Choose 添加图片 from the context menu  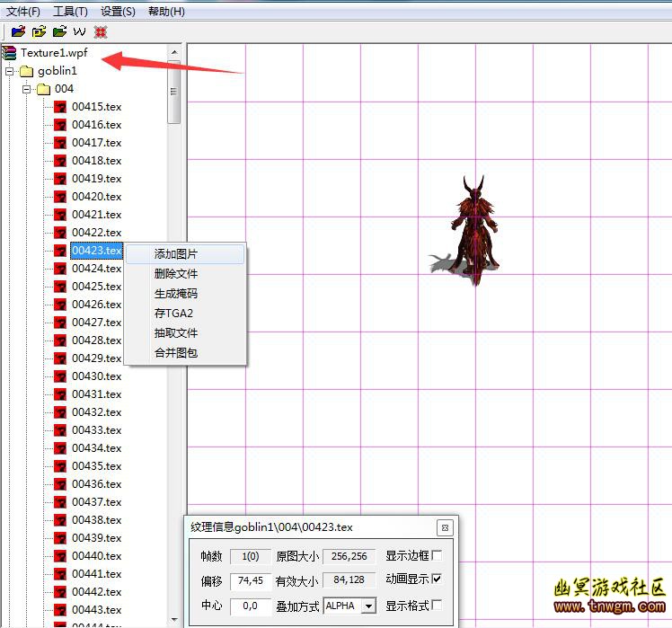click(x=185, y=254)
